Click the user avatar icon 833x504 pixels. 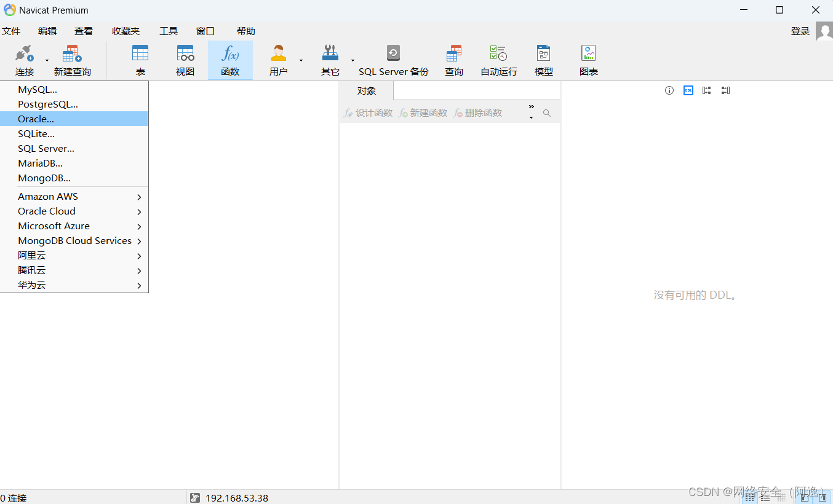tap(824, 31)
